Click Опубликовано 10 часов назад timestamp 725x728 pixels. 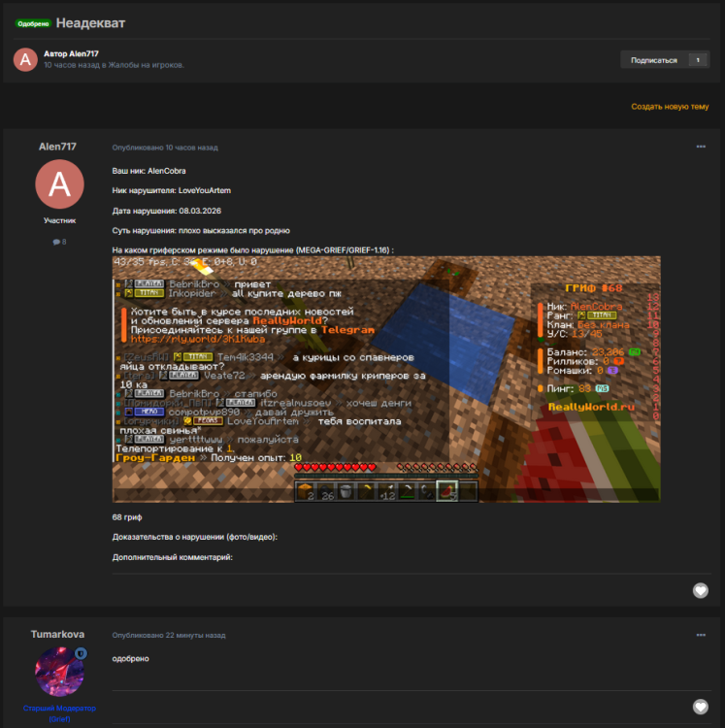pos(165,148)
